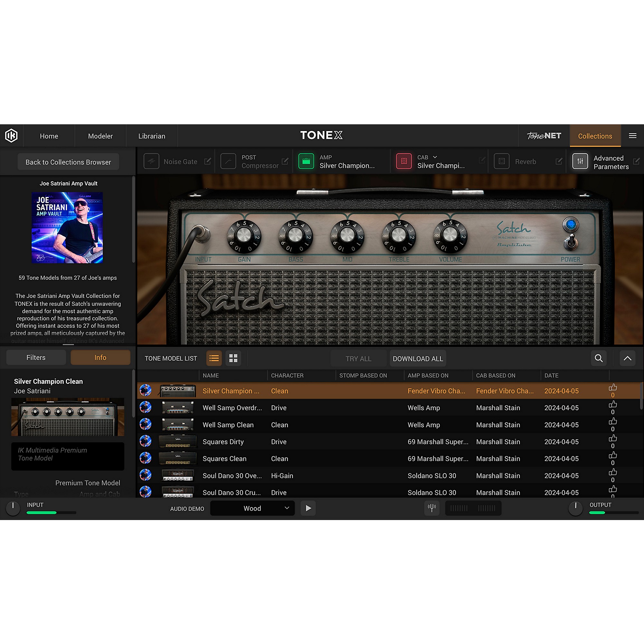Click the OUTPUT level knob

[x=576, y=509]
